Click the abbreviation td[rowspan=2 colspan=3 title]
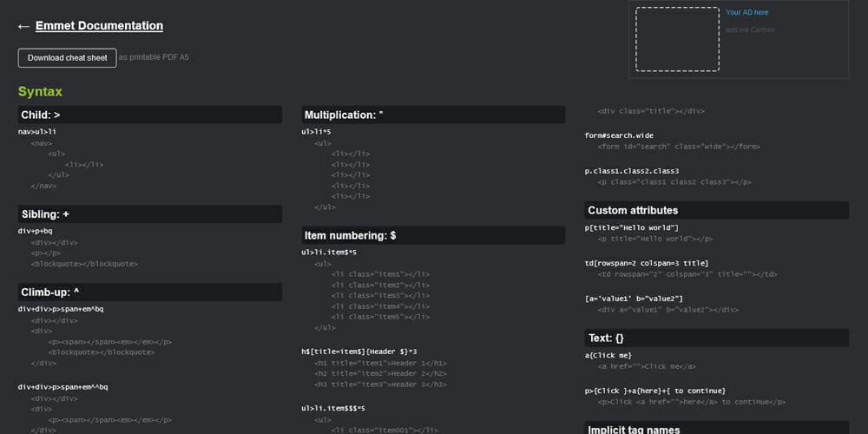The height and width of the screenshot is (434, 868). point(647,263)
